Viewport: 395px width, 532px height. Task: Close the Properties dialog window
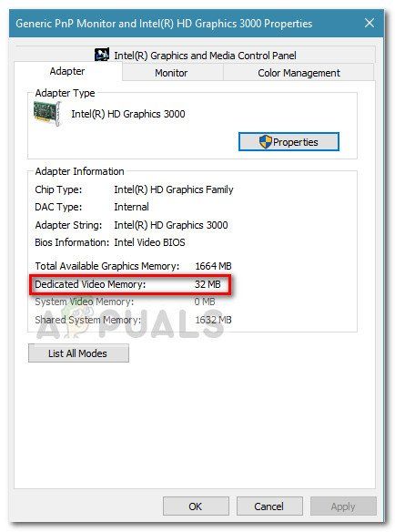tap(370, 23)
